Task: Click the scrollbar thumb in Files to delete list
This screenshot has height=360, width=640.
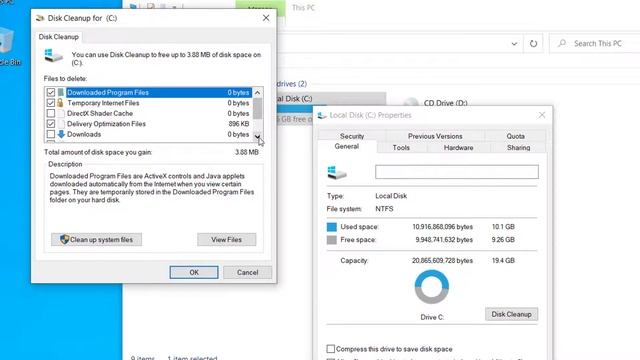Action: pyautogui.click(x=258, y=109)
